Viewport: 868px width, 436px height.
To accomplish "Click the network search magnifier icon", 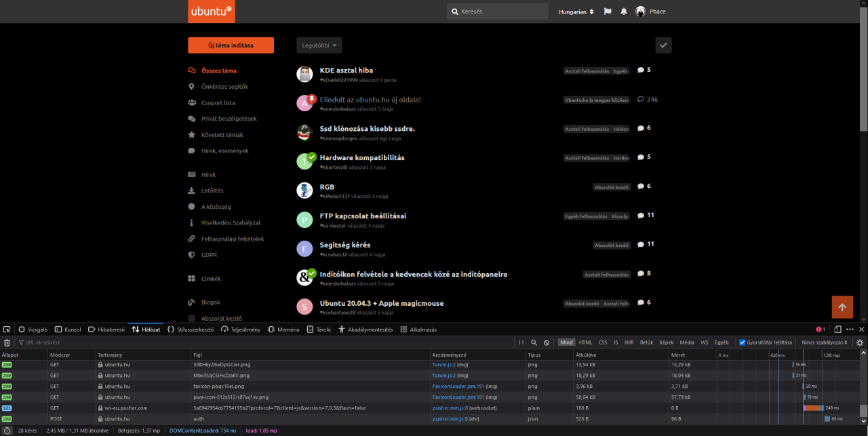I will point(534,342).
